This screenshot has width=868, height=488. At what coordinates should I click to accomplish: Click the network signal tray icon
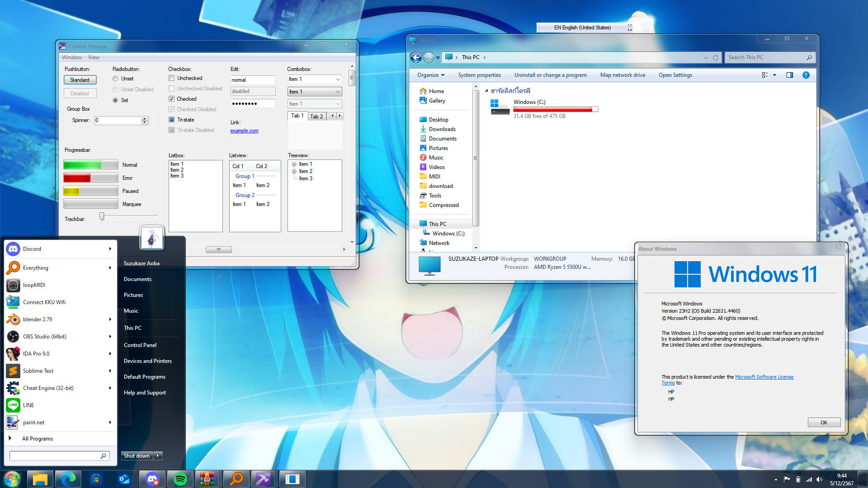tap(809, 479)
